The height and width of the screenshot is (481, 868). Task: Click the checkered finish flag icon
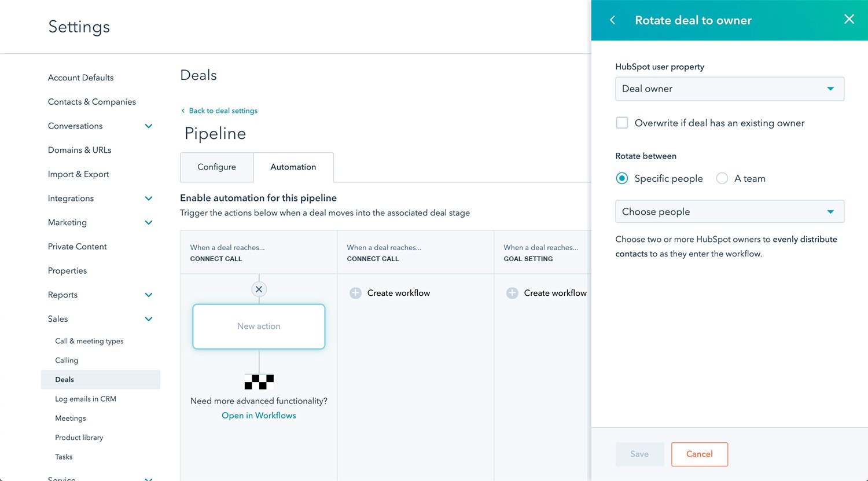(x=259, y=381)
